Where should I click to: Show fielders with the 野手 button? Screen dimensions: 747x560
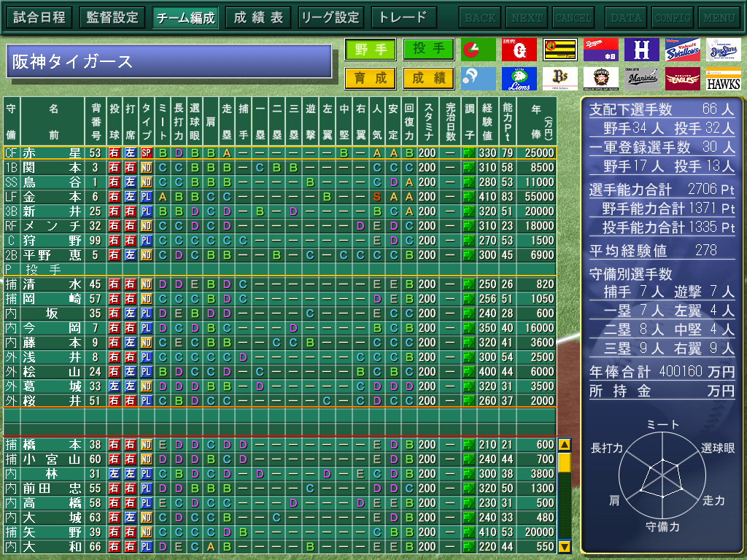click(x=371, y=49)
